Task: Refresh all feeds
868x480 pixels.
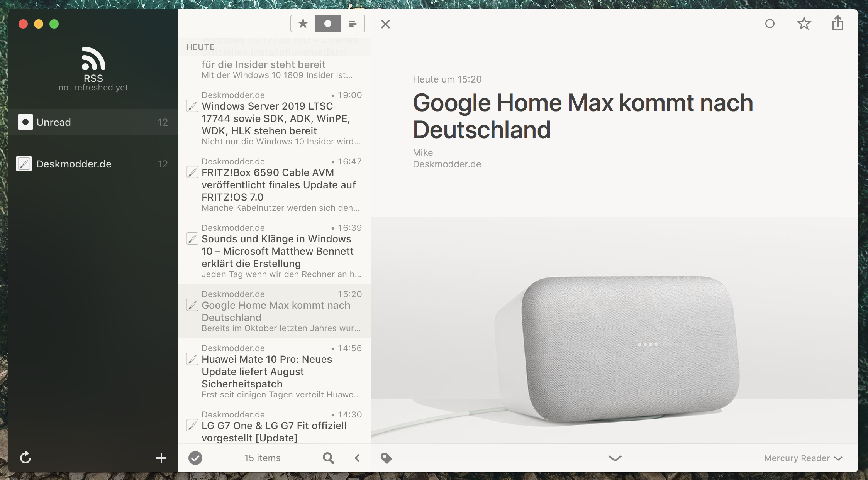Action: pos(25,458)
